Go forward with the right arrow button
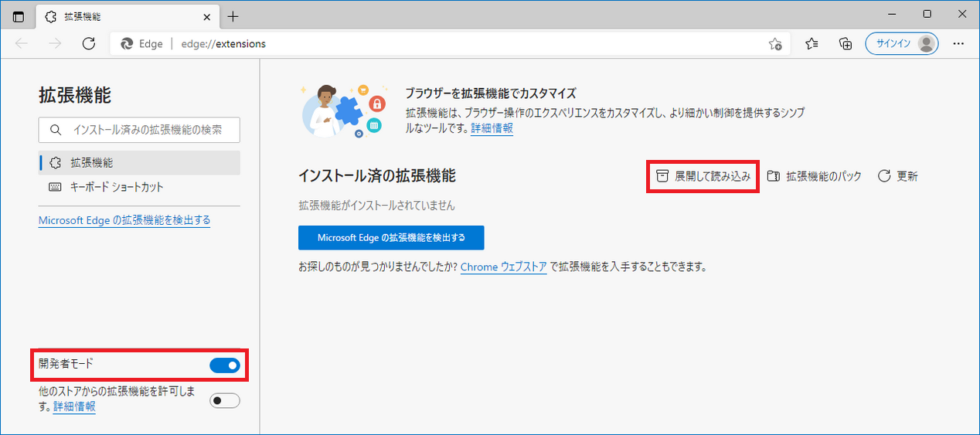980x435 pixels. [55, 44]
